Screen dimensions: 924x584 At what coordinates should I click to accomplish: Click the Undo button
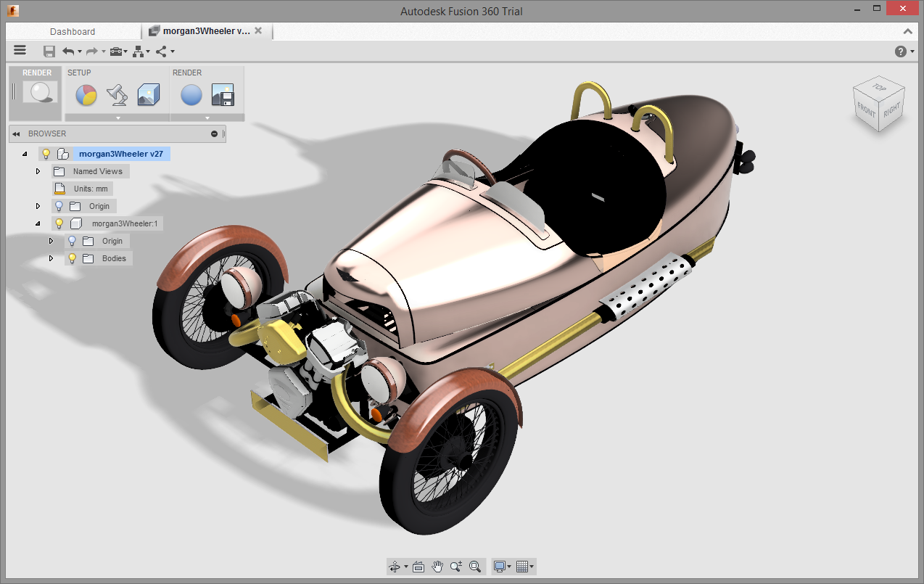(x=68, y=51)
